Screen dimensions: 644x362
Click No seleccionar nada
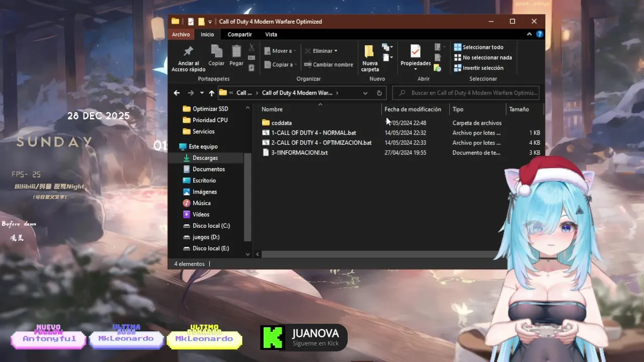(483, 57)
